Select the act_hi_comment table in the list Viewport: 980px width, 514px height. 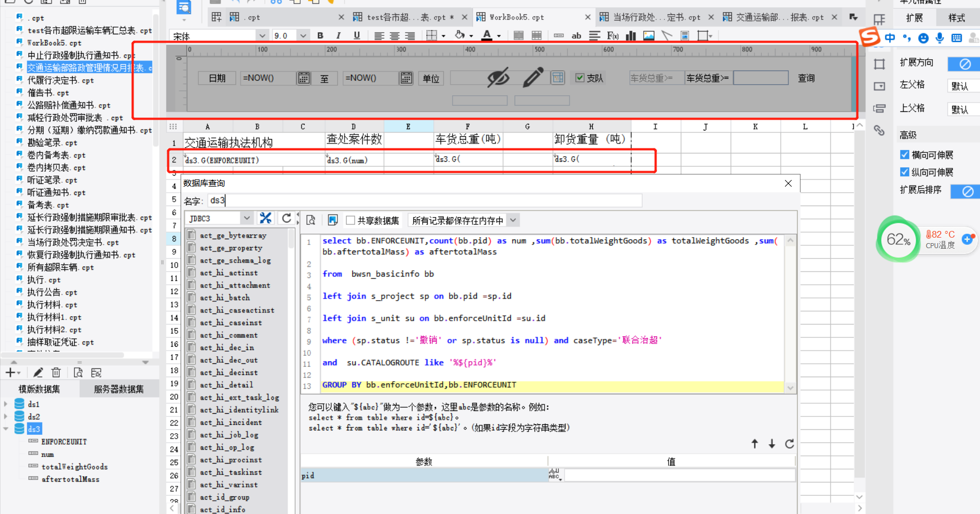click(228, 335)
